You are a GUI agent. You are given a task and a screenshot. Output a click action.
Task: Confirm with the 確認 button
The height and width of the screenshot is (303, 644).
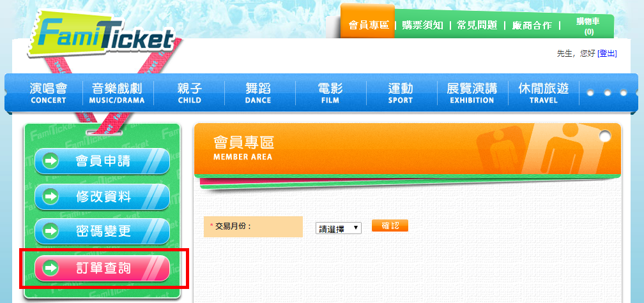pyautogui.click(x=390, y=226)
